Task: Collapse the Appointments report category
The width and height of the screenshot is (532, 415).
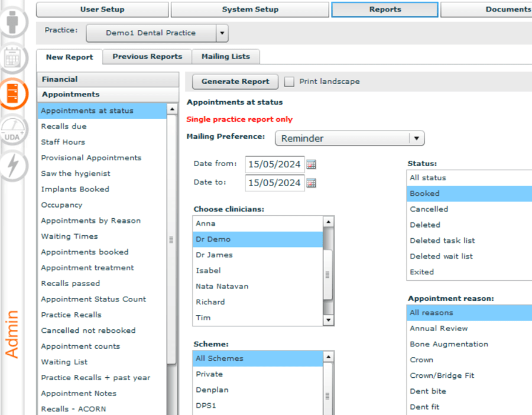Action: point(108,95)
